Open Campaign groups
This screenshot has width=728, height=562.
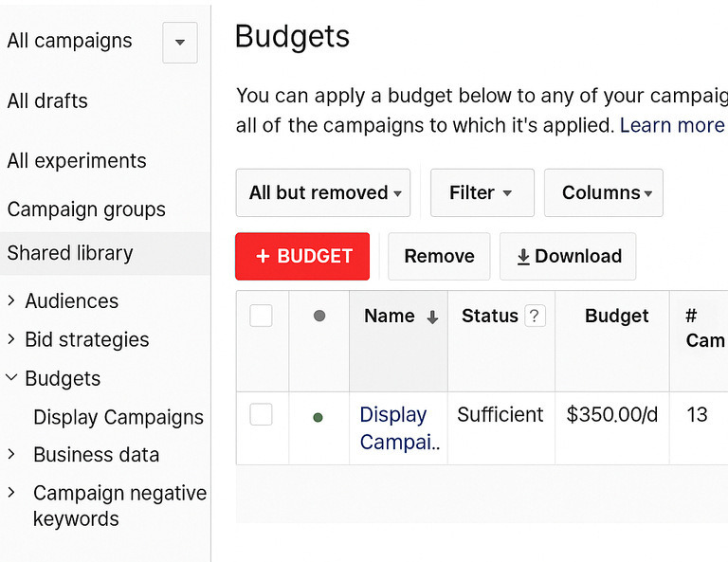click(86, 209)
